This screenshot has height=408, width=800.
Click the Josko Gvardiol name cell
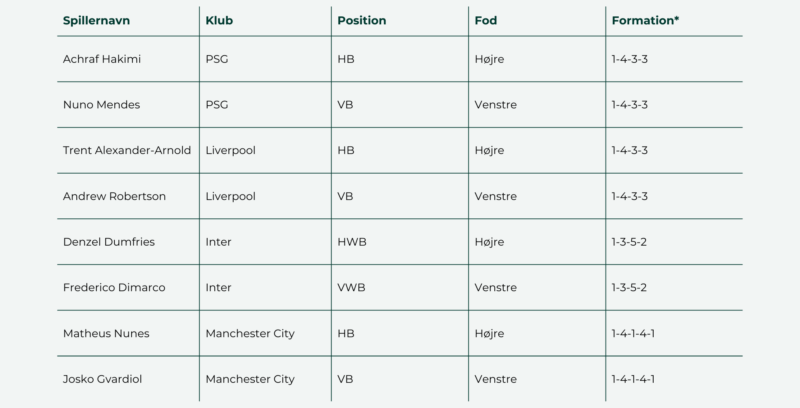click(103, 379)
